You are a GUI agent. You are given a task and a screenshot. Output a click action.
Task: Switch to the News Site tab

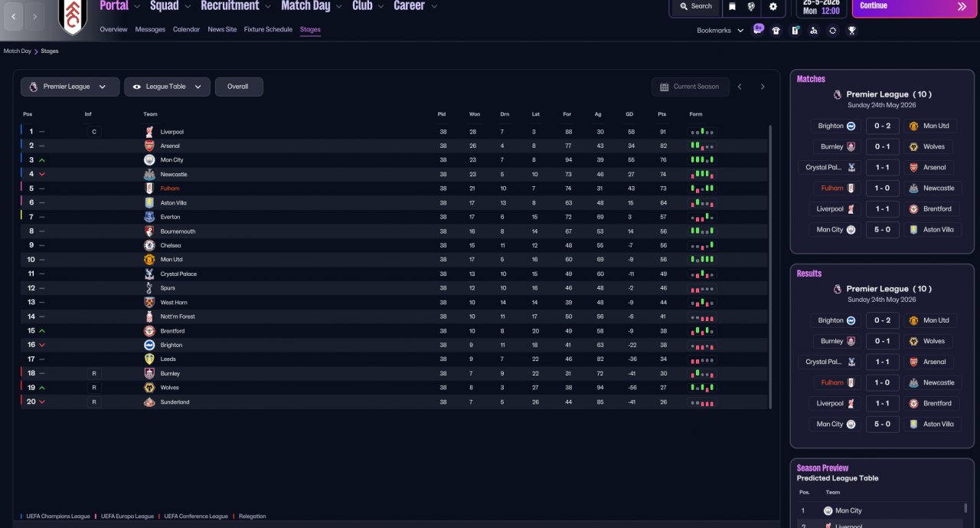222,29
